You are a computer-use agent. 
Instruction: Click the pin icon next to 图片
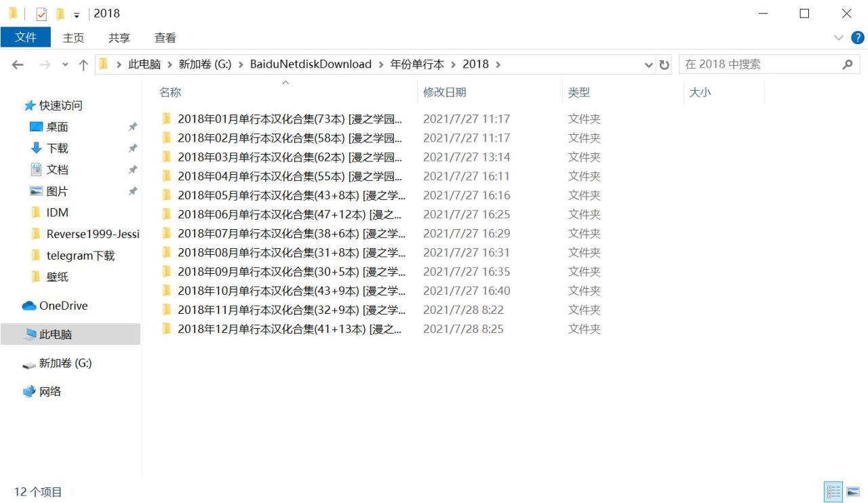[x=133, y=191]
